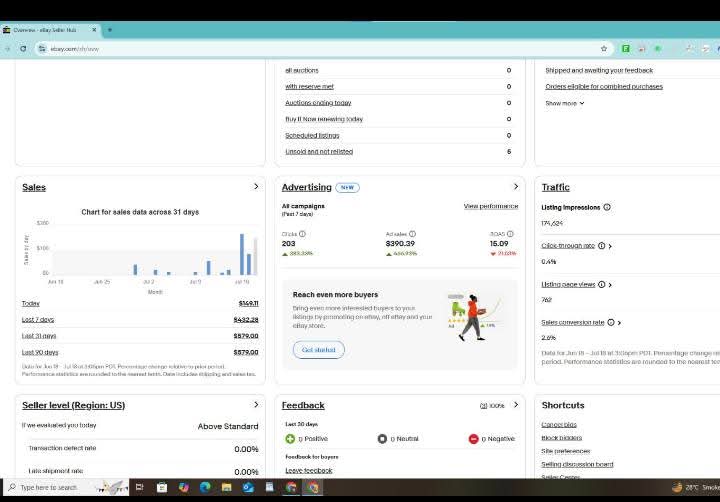The width and height of the screenshot is (720, 502).
Task: Open the Advertising heading link
Action: point(306,187)
